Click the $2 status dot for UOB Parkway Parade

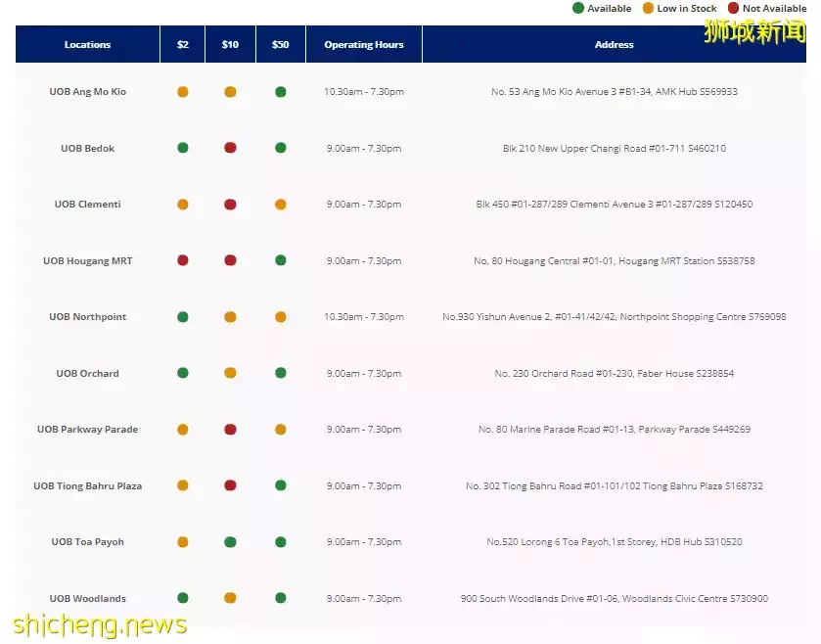tap(183, 430)
